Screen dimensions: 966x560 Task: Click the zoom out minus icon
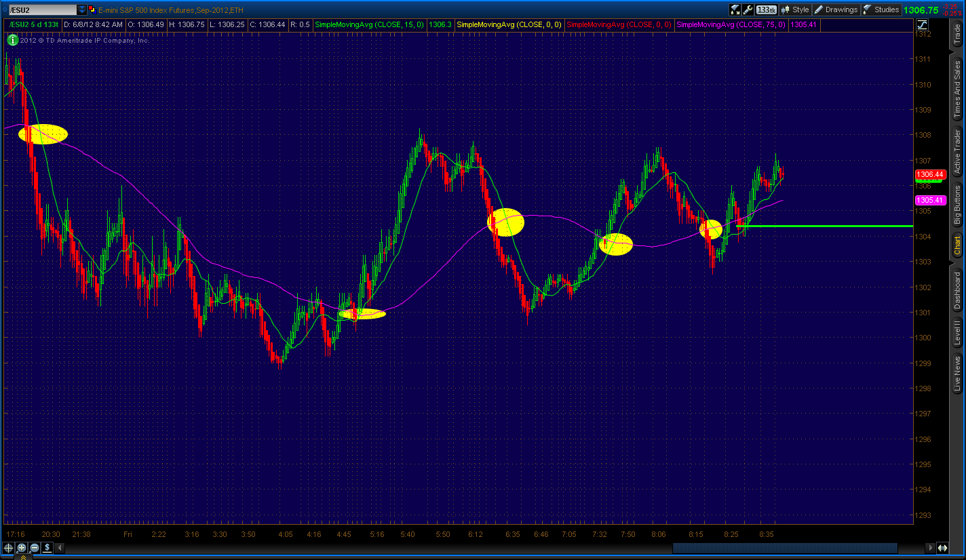34,548
